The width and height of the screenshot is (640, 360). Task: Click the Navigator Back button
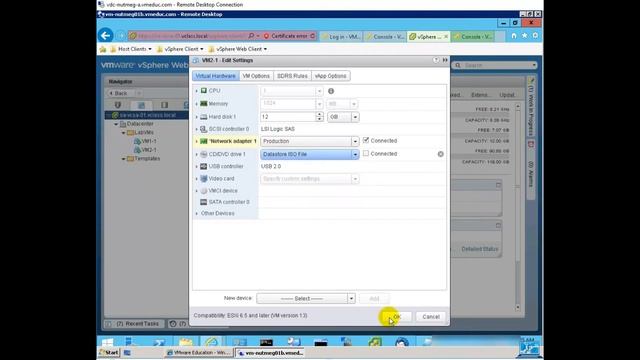[118, 93]
